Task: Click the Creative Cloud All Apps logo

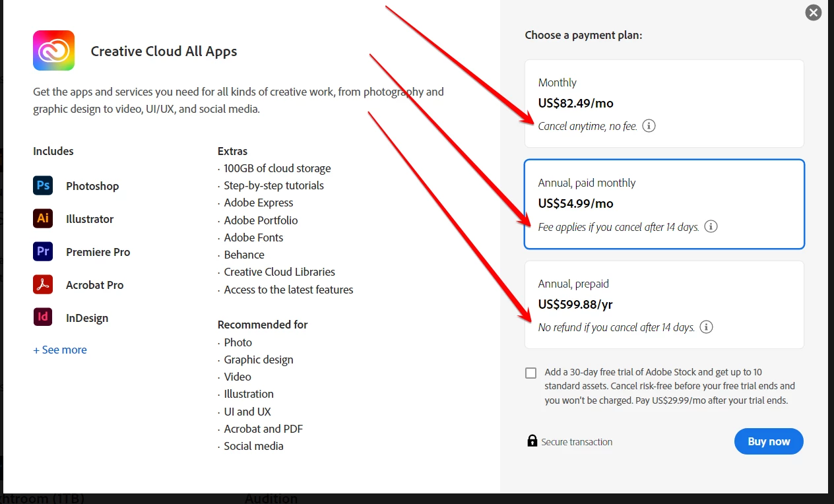Action: [53, 51]
